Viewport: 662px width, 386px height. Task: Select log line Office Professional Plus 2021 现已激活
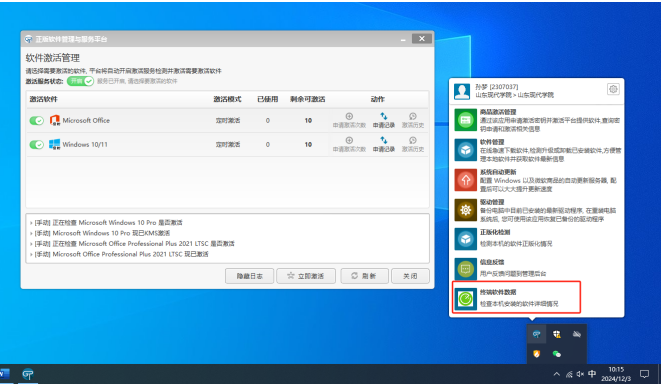click(119, 254)
